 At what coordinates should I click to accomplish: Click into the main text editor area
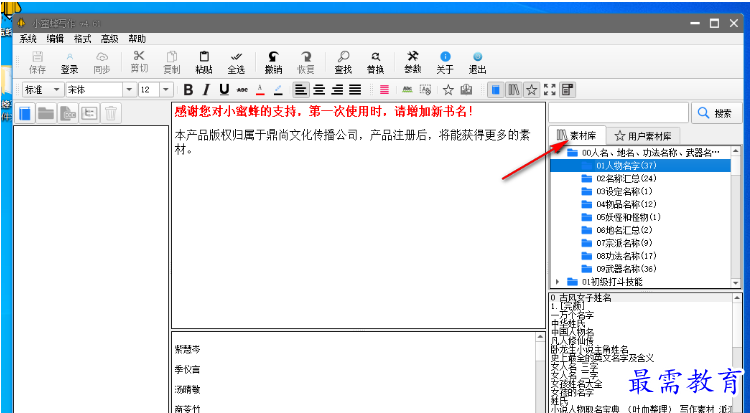pyautogui.click(x=358, y=215)
